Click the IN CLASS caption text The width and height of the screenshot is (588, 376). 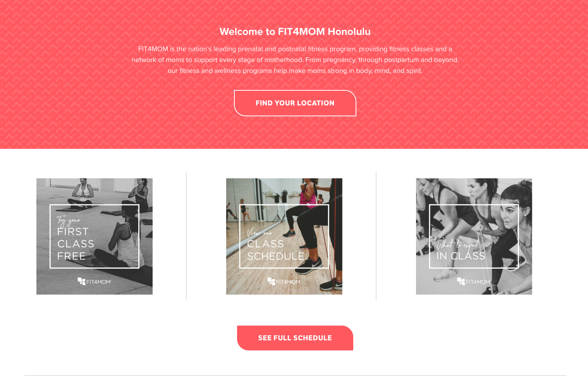[461, 256]
